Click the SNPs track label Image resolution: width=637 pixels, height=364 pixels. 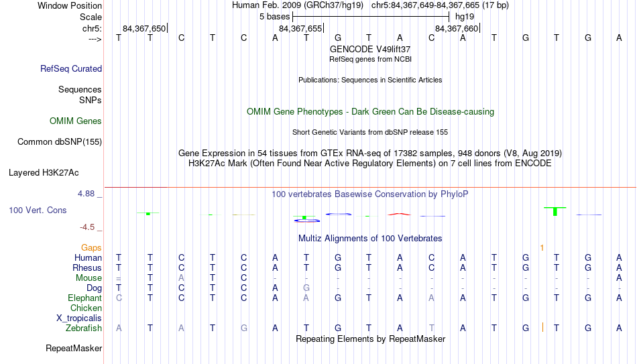91,100
